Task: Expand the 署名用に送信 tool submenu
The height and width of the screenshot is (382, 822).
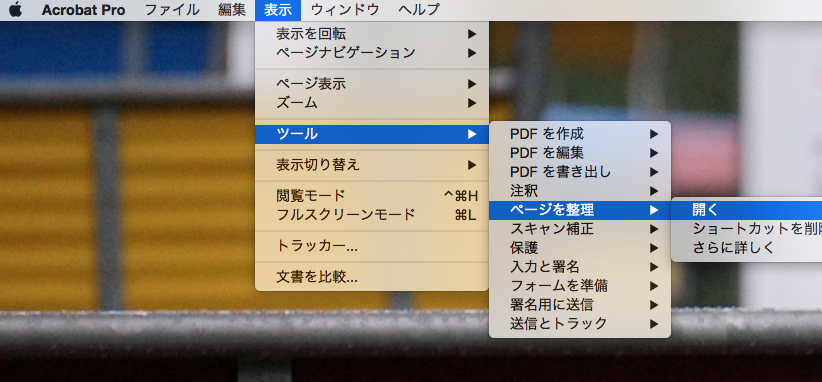Action: 580,305
